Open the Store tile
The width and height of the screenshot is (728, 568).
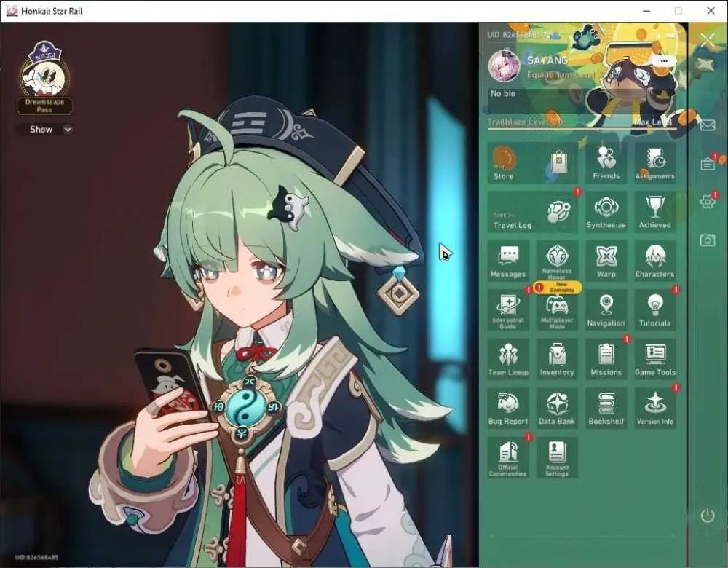point(533,162)
